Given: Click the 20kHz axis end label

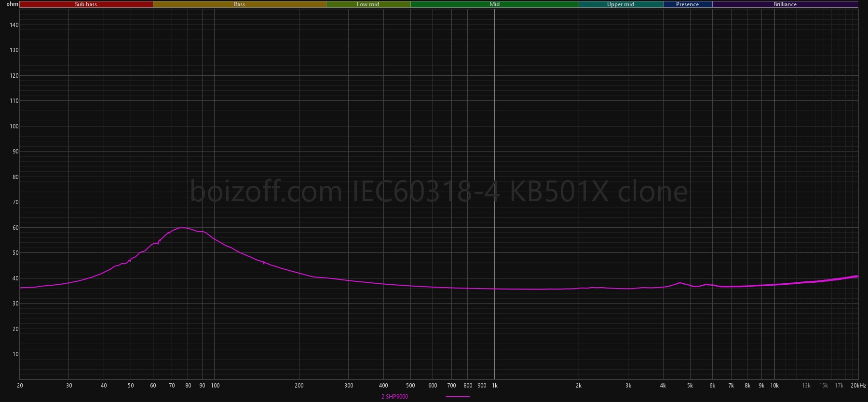Looking at the screenshot, I should pyautogui.click(x=858, y=386).
